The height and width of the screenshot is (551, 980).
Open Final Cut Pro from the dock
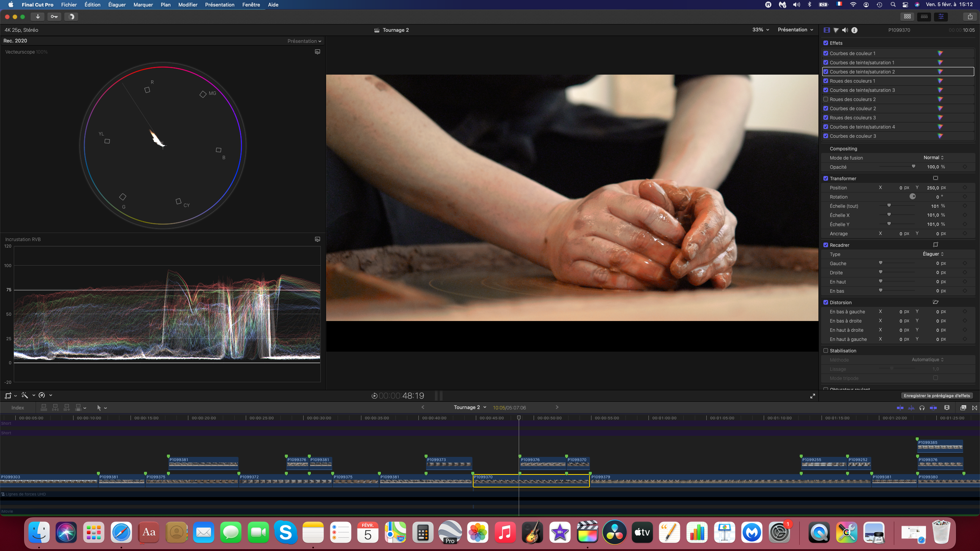pyautogui.click(x=587, y=532)
